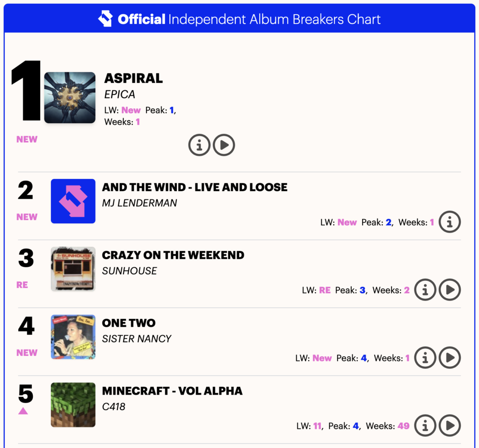479x448 pixels.
Task: Open info for Aspiral by Epica
Action: click(199, 146)
